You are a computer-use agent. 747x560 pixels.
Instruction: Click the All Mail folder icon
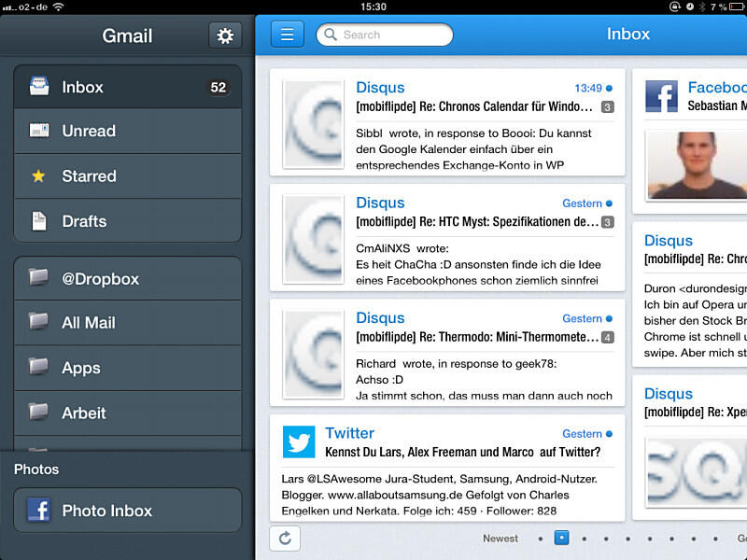pyautogui.click(x=38, y=321)
